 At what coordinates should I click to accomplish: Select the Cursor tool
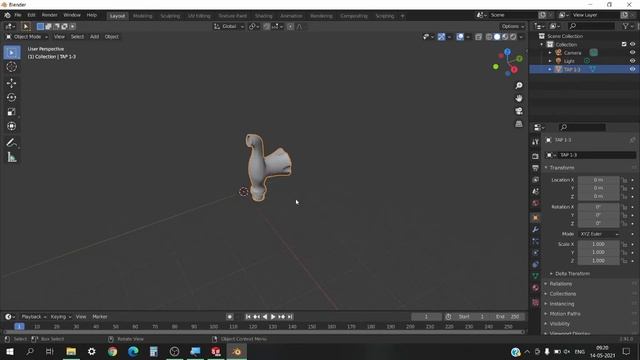(11, 67)
